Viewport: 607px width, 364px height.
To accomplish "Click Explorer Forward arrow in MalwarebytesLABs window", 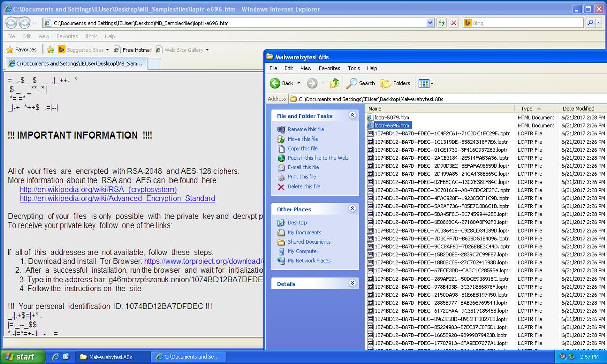I will [312, 83].
